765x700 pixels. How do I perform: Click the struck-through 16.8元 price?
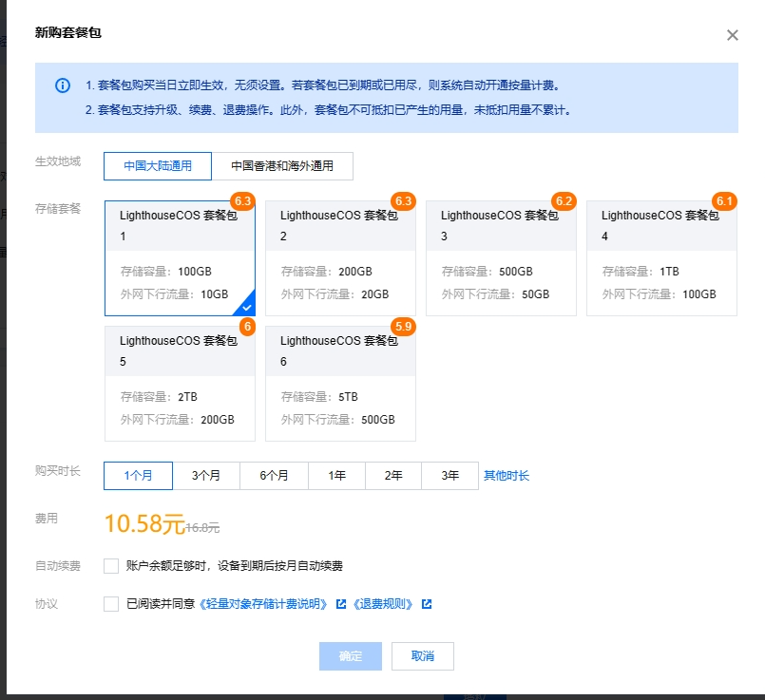click(202, 527)
